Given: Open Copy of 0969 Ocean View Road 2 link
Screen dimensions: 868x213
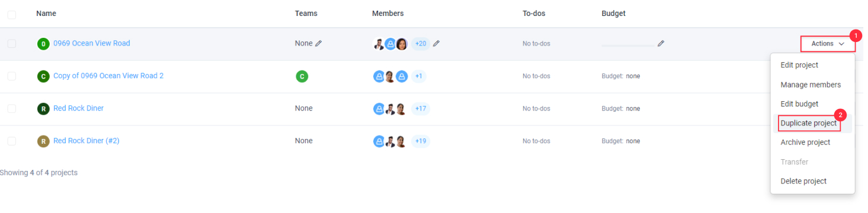Looking at the screenshot, I should click(108, 76).
